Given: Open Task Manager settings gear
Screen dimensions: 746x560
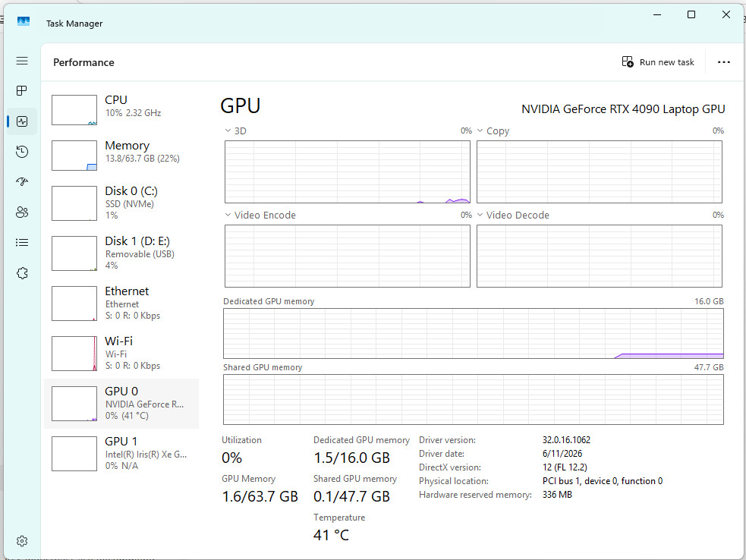Looking at the screenshot, I should pyautogui.click(x=22, y=541).
